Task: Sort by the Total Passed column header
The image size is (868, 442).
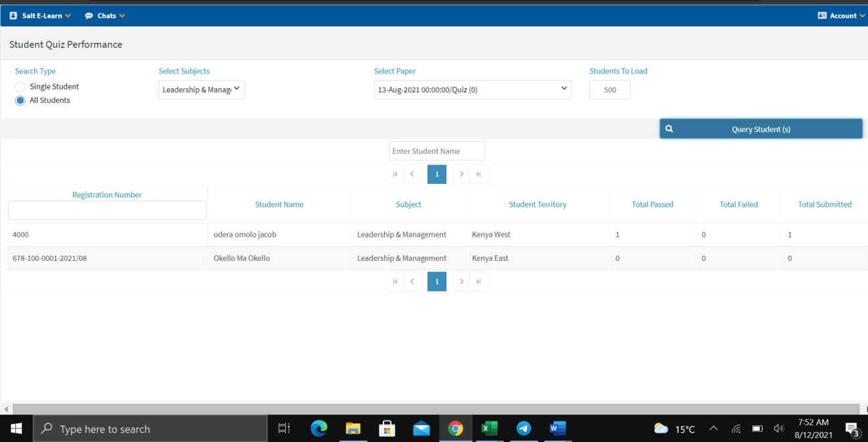Action: 652,204
